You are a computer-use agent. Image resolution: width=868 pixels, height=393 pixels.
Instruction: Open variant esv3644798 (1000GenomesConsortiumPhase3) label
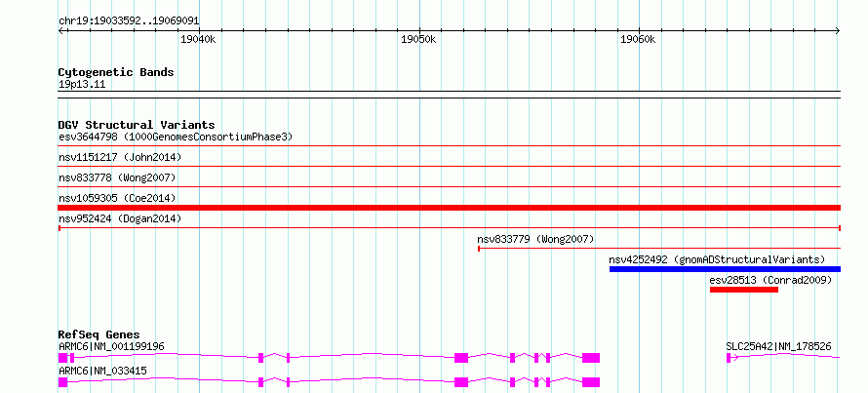(x=175, y=137)
